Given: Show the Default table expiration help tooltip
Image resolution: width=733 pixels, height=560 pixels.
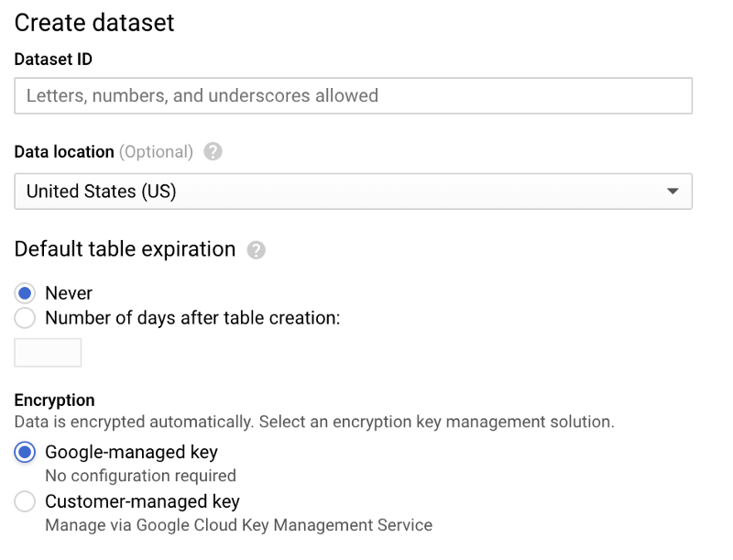Looking at the screenshot, I should (x=257, y=250).
